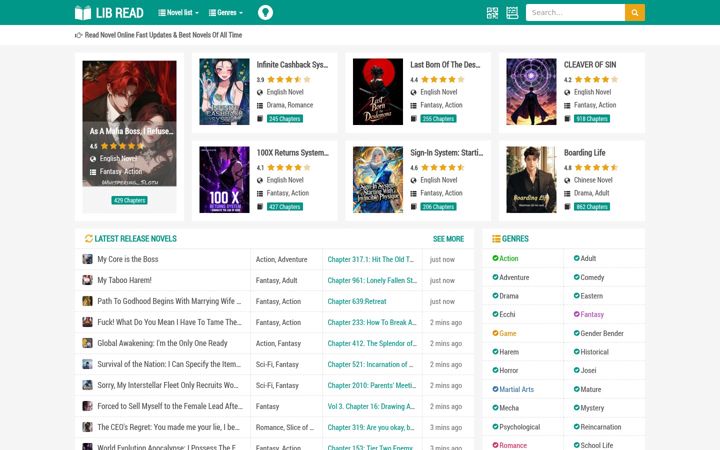Expand the Novel list dropdown menu

tap(178, 13)
